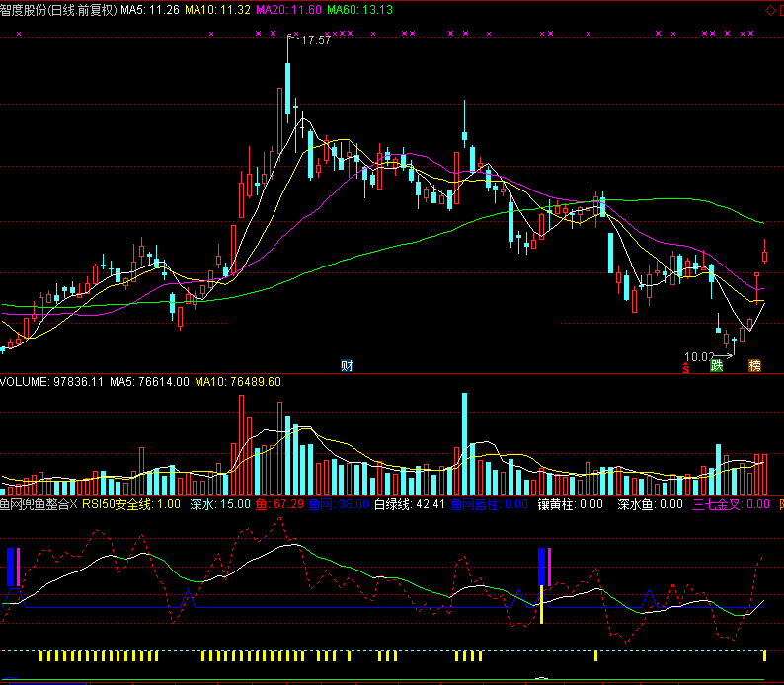
Task: Select the MA20: 11.60 label
Action: 288,10
